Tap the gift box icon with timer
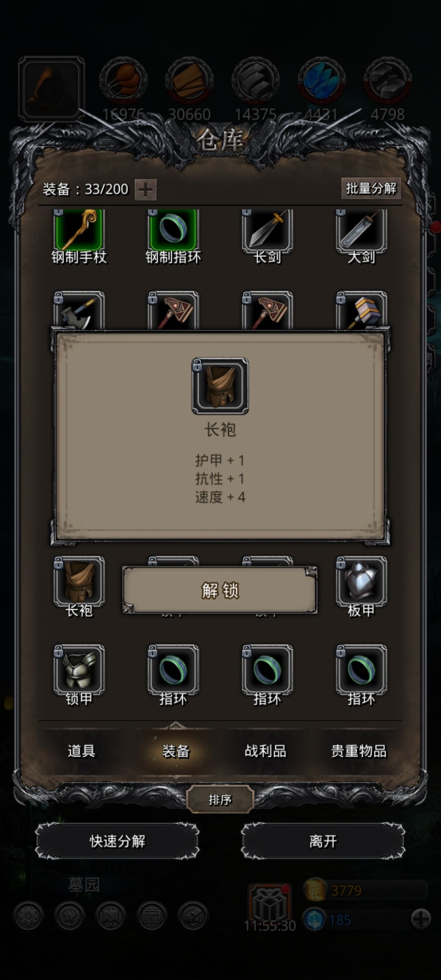The image size is (441, 980). (x=269, y=905)
